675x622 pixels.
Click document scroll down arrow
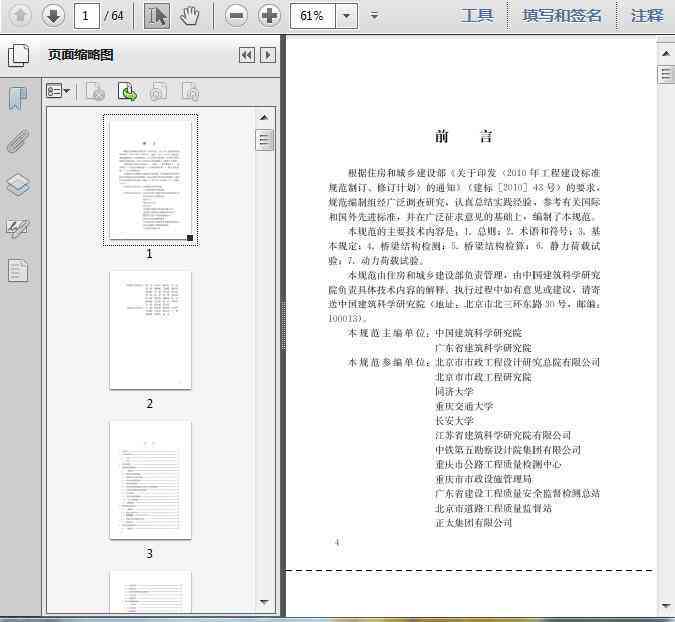pyautogui.click(x=666, y=605)
